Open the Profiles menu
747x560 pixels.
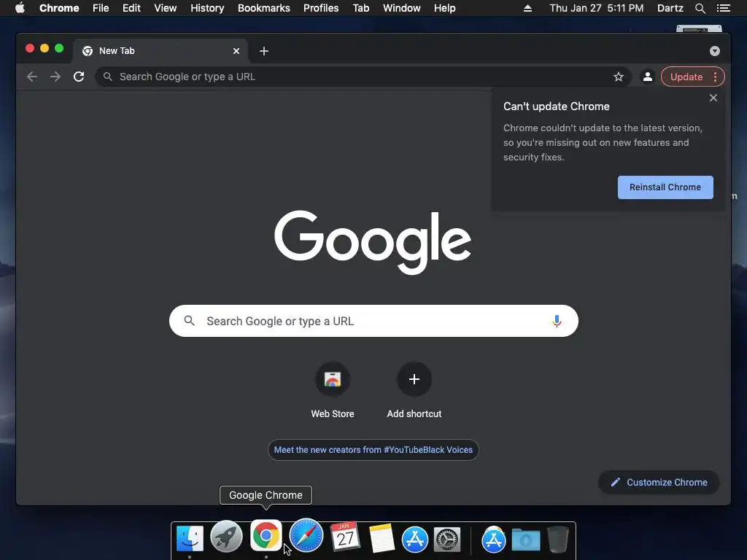pos(321,8)
